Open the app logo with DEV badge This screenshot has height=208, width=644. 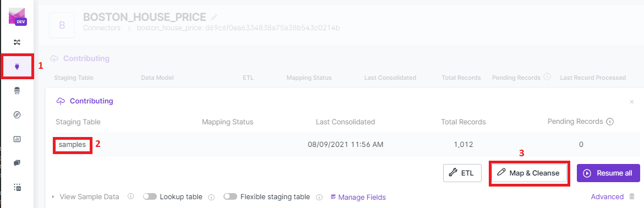pos(17,17)
